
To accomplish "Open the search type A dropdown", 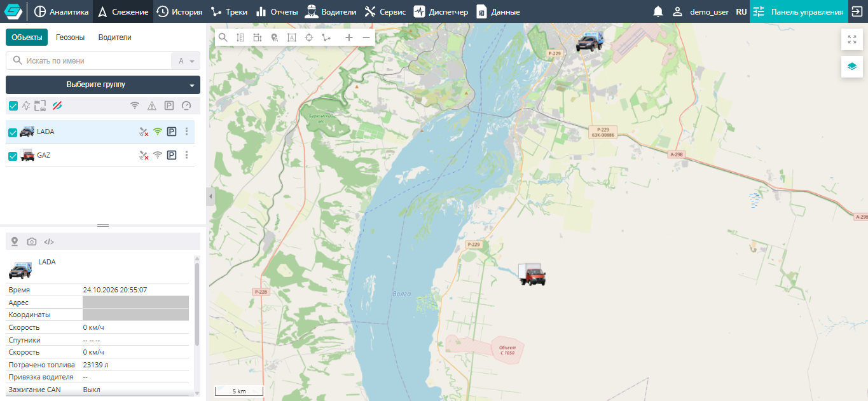I will pos(186,61).
